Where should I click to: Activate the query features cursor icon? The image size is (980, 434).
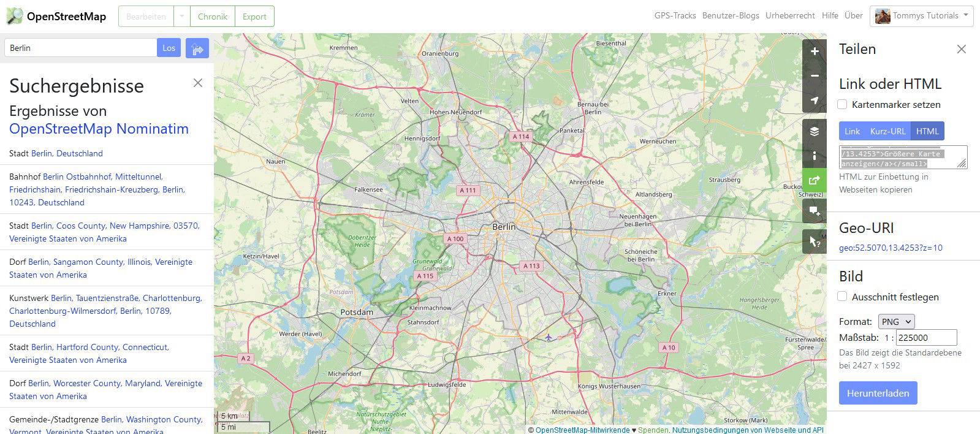pos(815,242)
